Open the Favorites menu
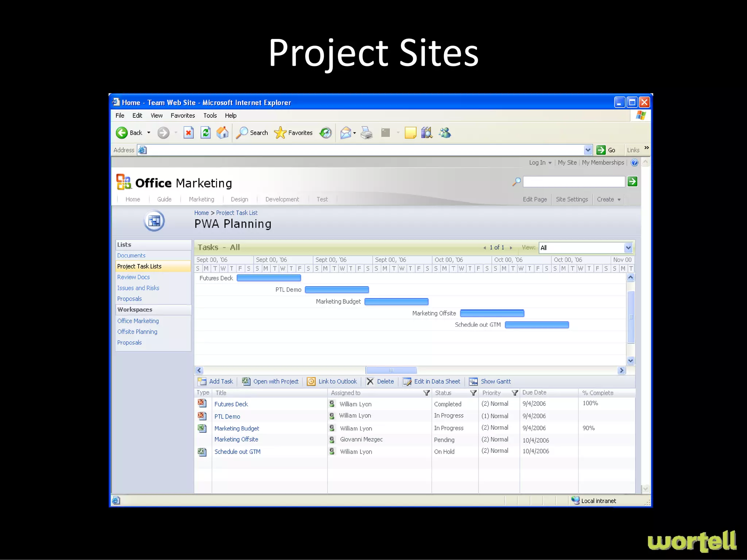 (x=182, y=116)
